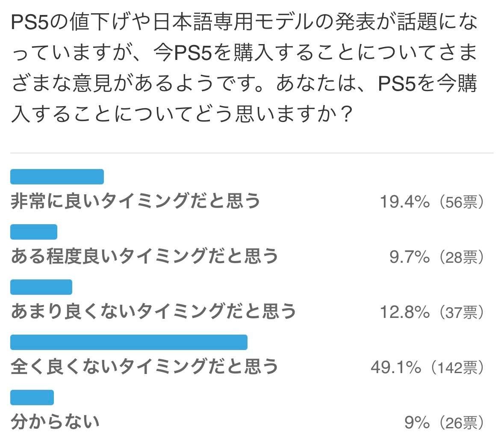Click the blue bar for ある程度良いタイミングだと思う
The image size is (504, 448).
tap(34, 232)
